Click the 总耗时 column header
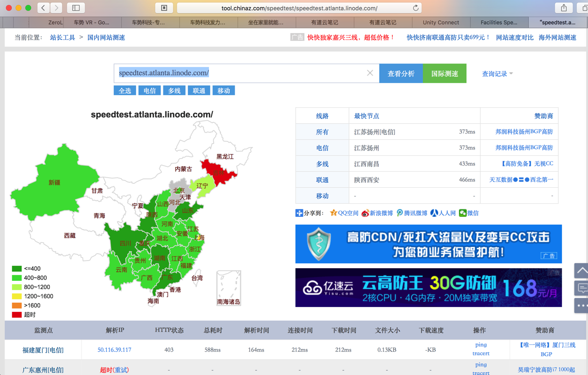This screenshot has width=588, height=375. pos(213,330)
